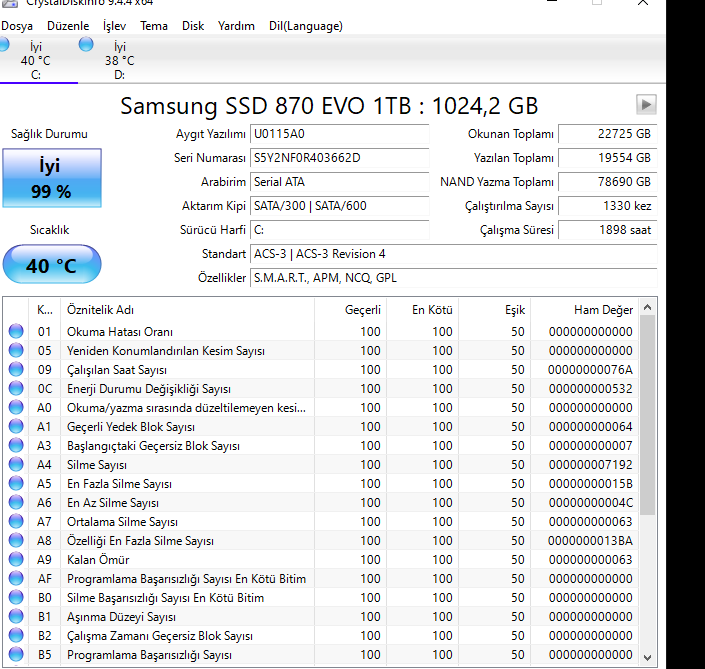The image size is (705, 669).
Task: Click status orb of attribute B2
Action: (16, 635)
